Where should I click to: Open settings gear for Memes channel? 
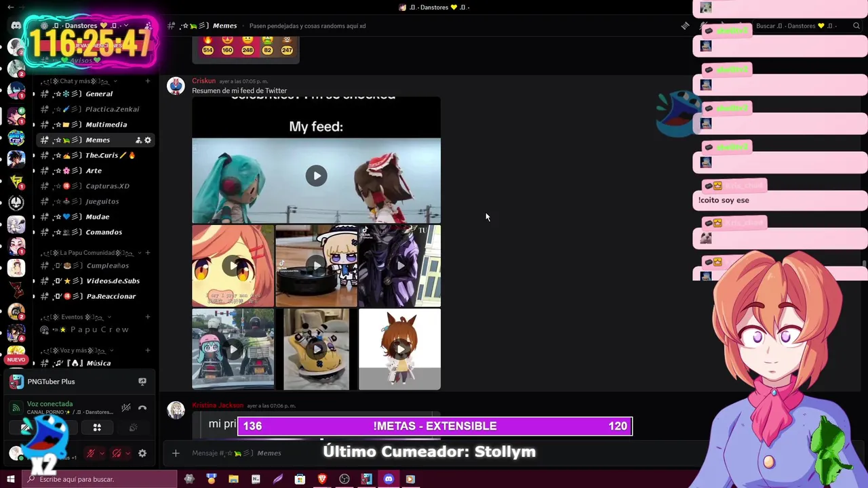pos(148,140)
